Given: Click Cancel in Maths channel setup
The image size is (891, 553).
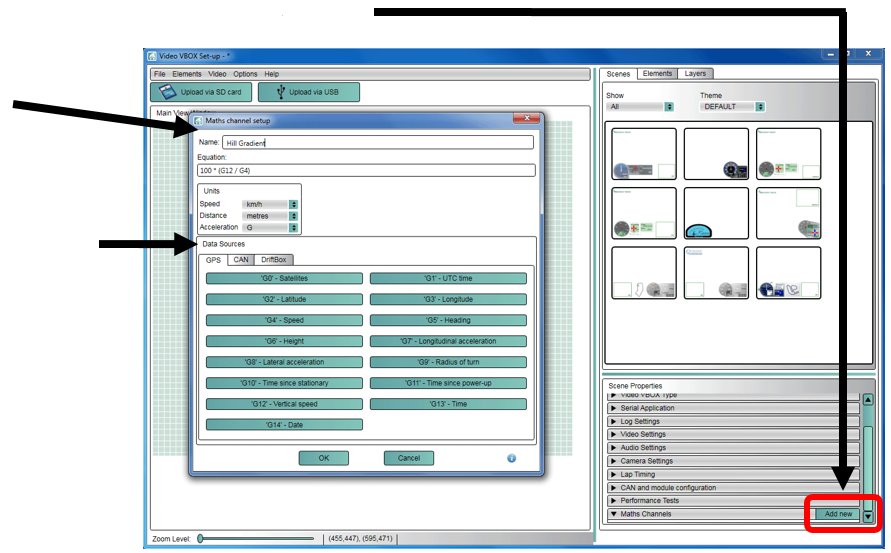Looking at the screenshot, I should tap(409, 458).
